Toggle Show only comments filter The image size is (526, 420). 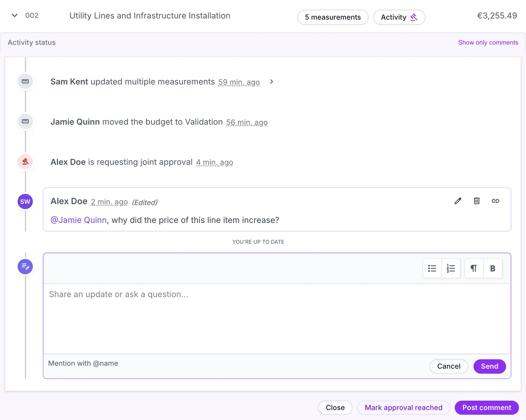[488, 42]
